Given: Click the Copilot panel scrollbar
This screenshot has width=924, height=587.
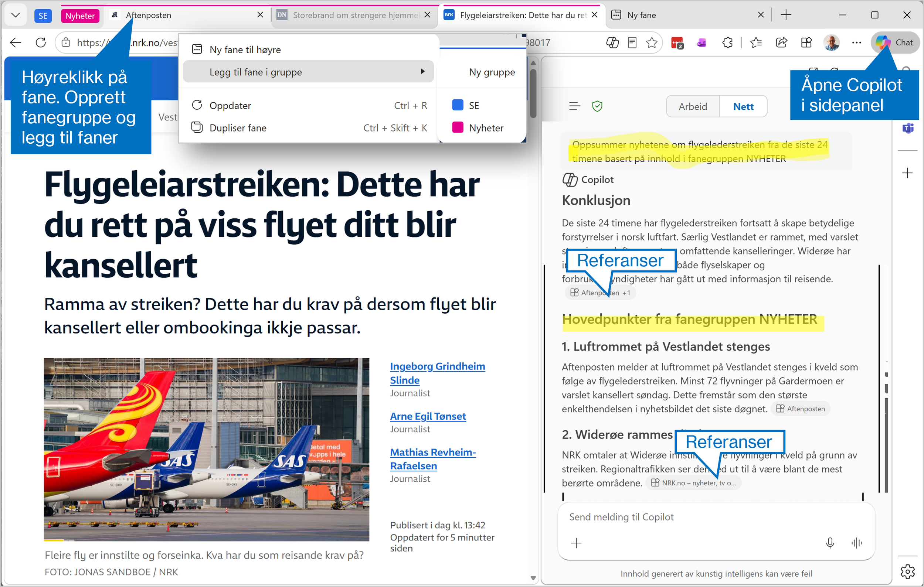Looking at the screenshot, I should tap(886, 445).
